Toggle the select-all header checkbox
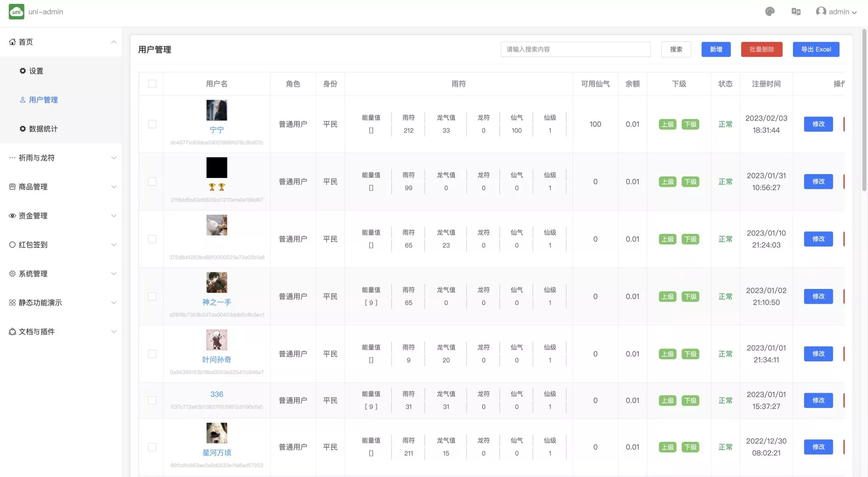This screenshot has height=477, width=868. coord(152,84)
